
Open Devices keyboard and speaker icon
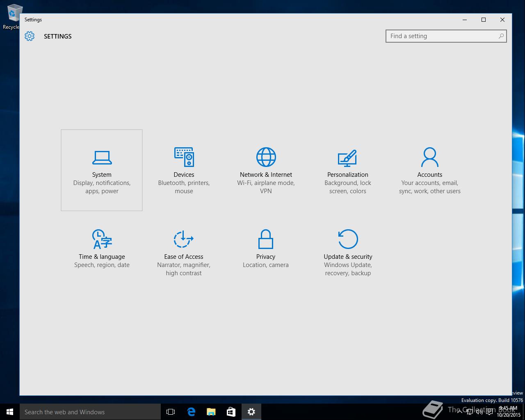(184, 157)
